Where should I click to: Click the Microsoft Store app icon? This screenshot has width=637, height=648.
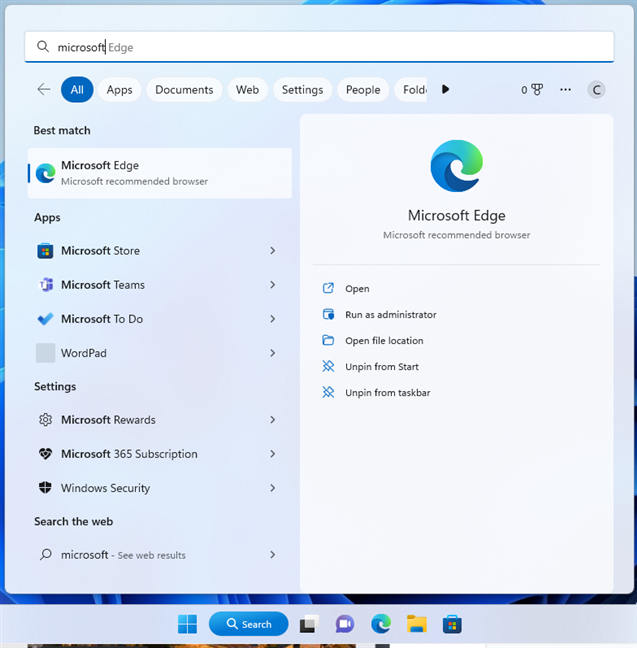[45, 251]
